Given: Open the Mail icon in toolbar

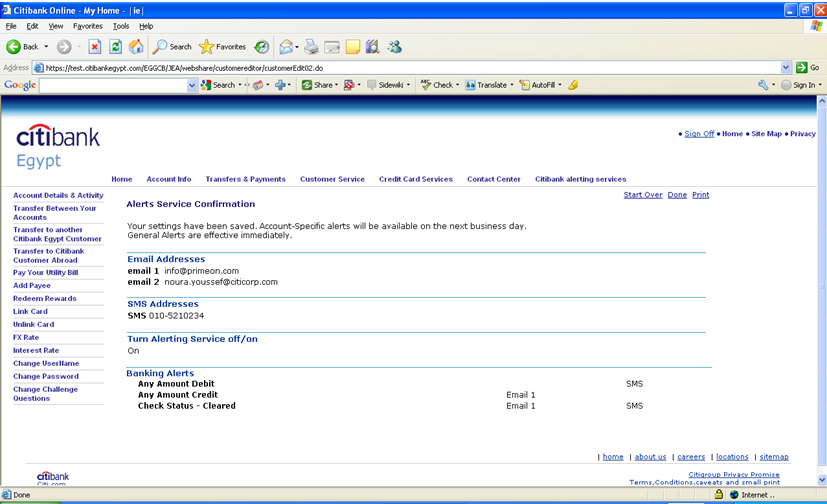Looking at the screenshot, I should coord(287,47).
